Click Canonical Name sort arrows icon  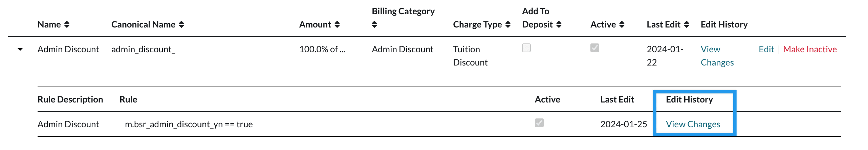(181, 24)
